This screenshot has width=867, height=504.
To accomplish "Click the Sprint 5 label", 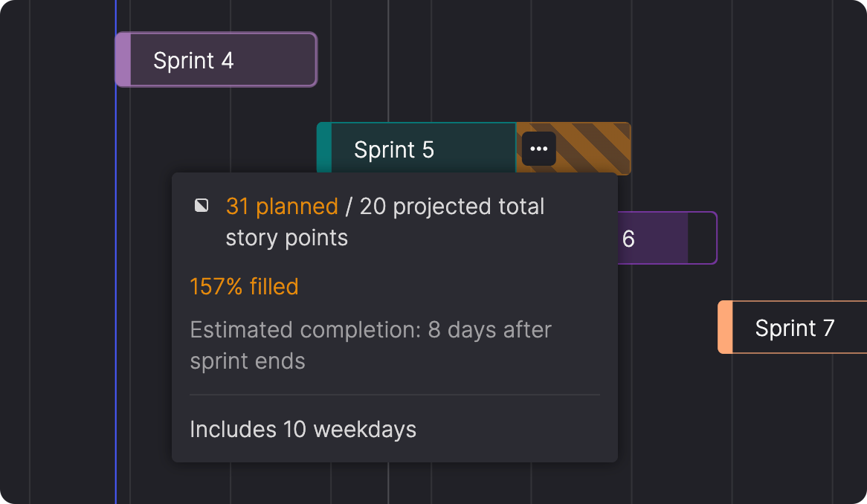I will click(x=393, y=149).
